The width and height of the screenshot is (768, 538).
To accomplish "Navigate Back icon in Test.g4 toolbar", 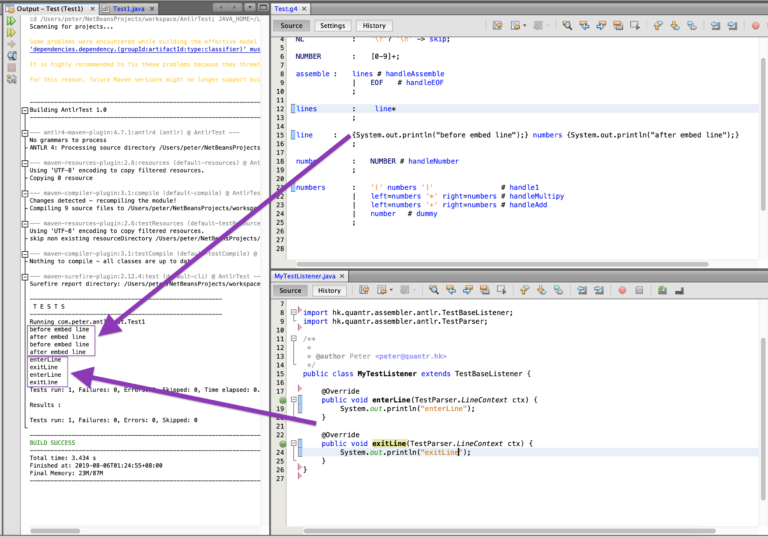I will coord(514,25).
